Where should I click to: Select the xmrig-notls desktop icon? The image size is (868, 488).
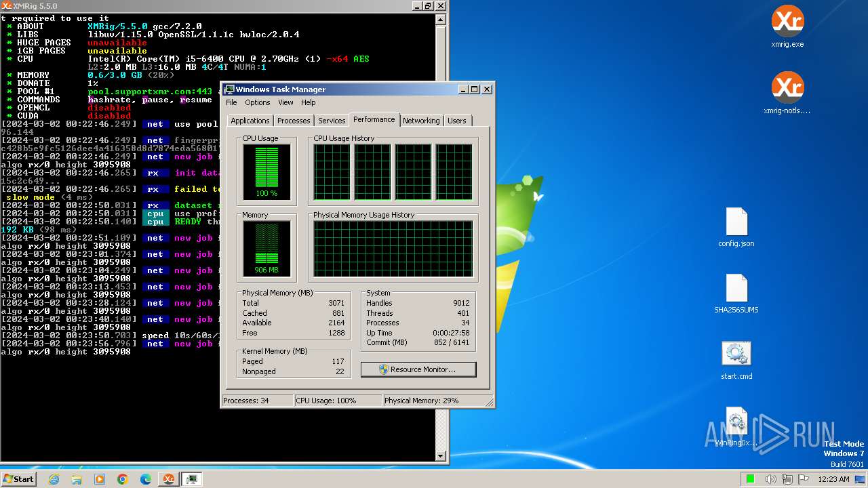click(x=787, y=94)
